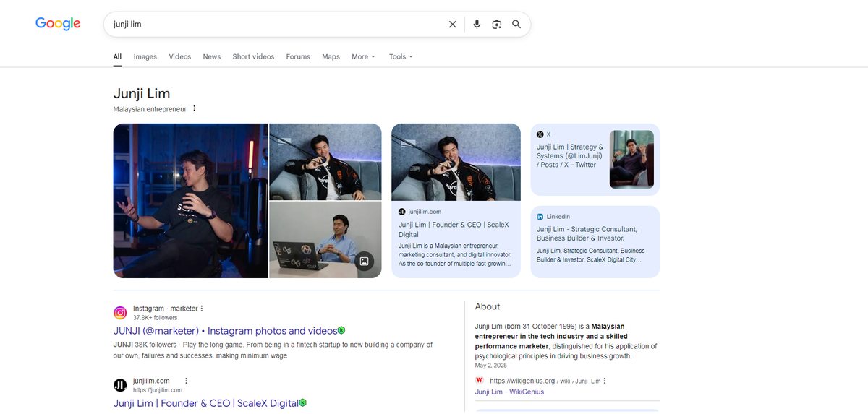This screenshot has width=868, height=414.
Task: Open the Tools dropdown
Action: coord(401,56)
